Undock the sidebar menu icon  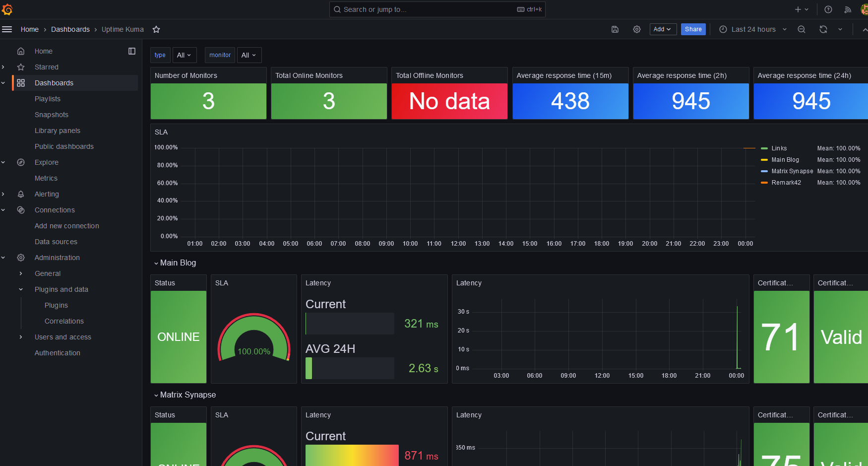click(x=132, y=51)
